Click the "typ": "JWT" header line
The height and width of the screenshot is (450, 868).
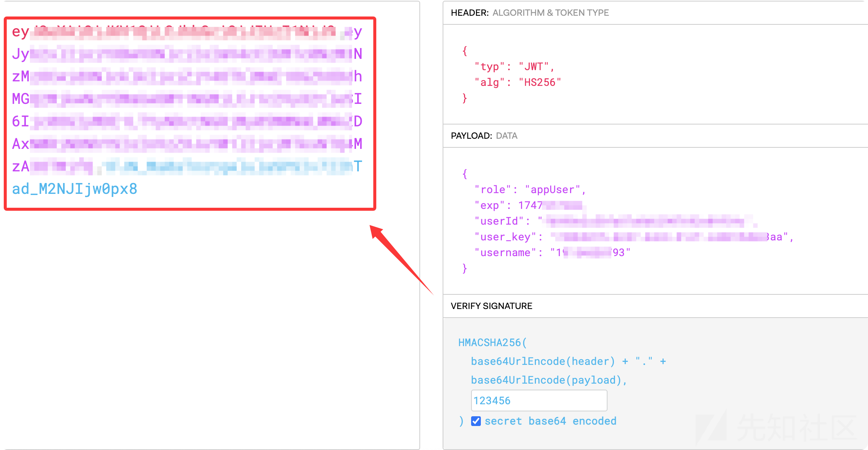click(x=514, y=67)
